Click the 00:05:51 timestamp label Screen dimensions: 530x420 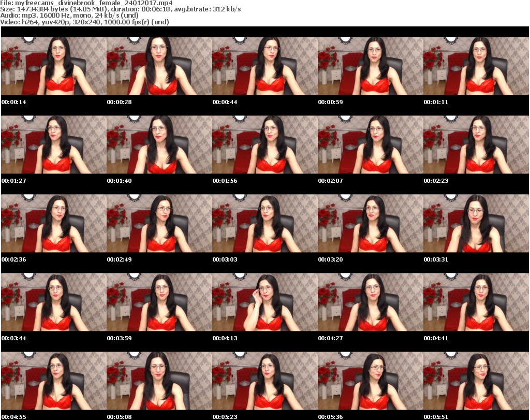coord(436,417)
